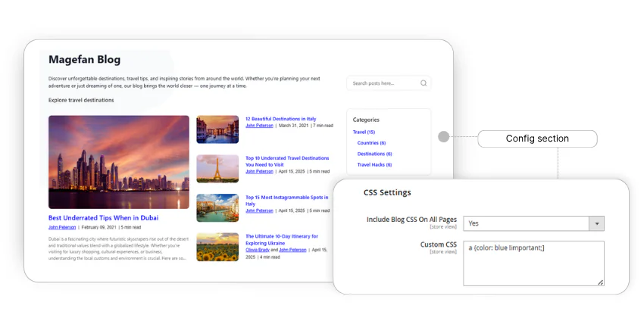Open the 'Include Blog CSS On All Pages' dropdown
644x318 pixels.
(x=533, y=223)
